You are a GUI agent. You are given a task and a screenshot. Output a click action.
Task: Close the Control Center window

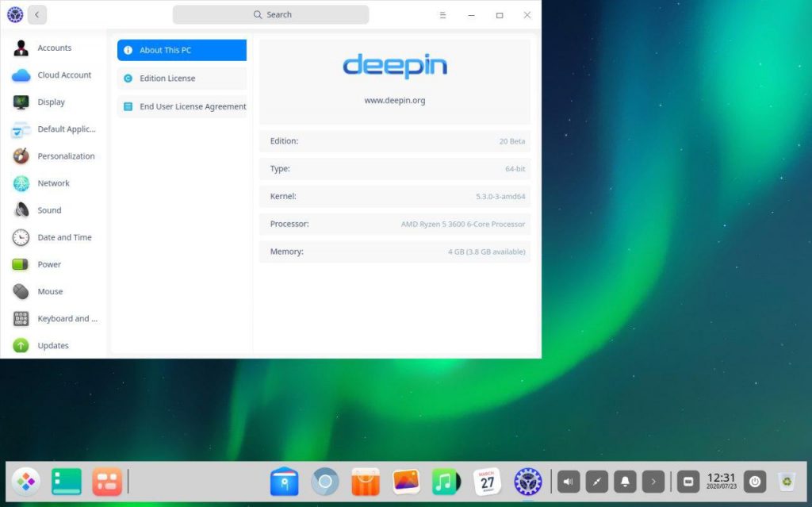(x=527, y=15)
